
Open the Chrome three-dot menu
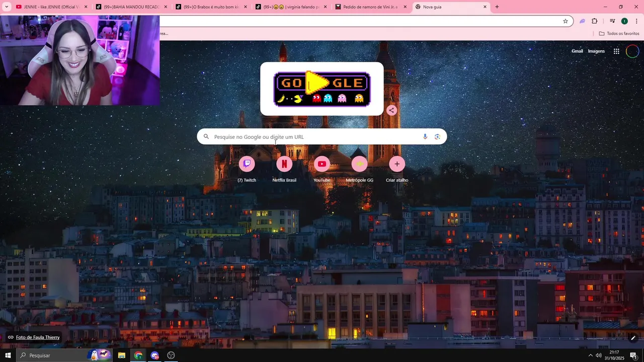click(637, 21)
